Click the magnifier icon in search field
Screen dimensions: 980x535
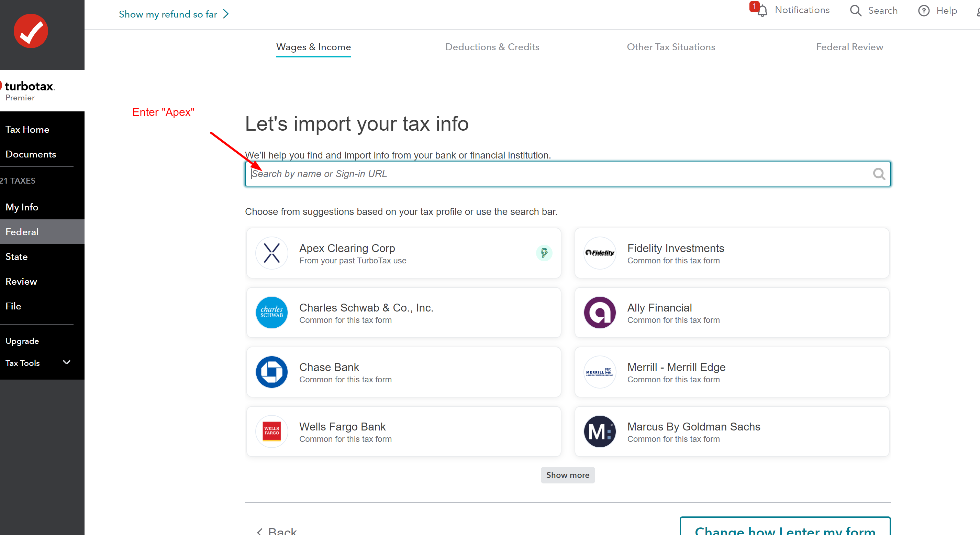pyautogui.click(x=878, y=174)
